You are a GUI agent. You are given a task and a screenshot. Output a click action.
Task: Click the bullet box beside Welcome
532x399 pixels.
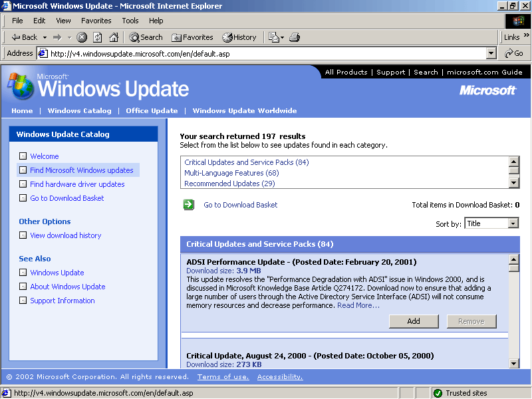click(x=23, y=156)
